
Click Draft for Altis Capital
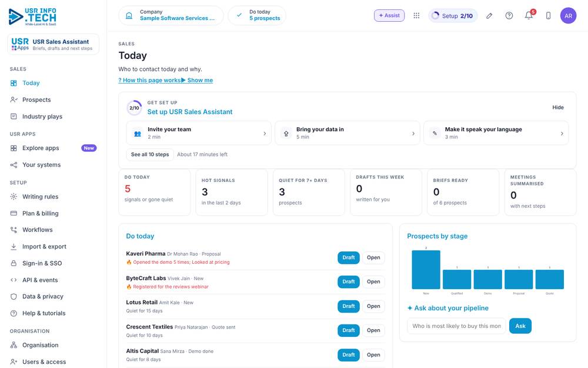pyautogui.click(x=348, y=354)
